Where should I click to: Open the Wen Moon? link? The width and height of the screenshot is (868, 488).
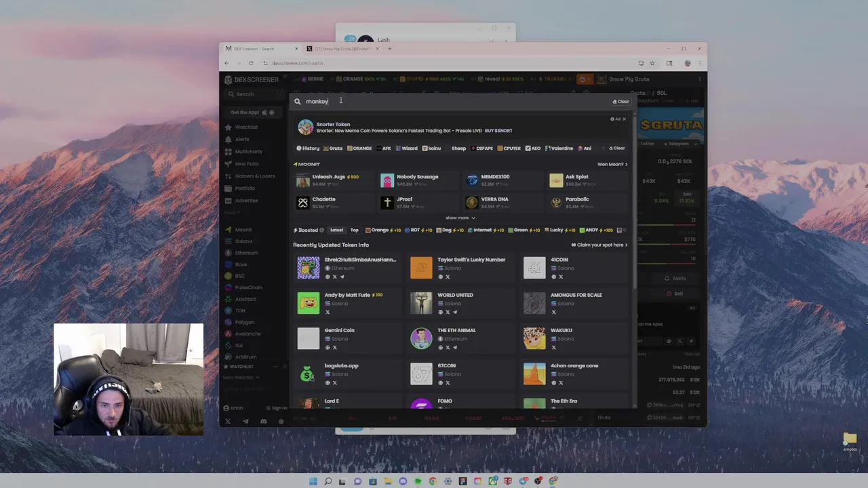612,164
